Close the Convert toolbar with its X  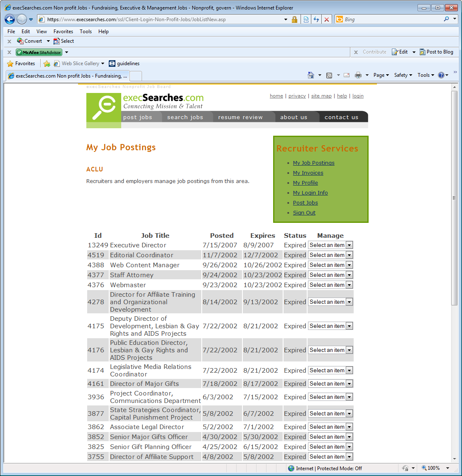click(x=9, y=41)
